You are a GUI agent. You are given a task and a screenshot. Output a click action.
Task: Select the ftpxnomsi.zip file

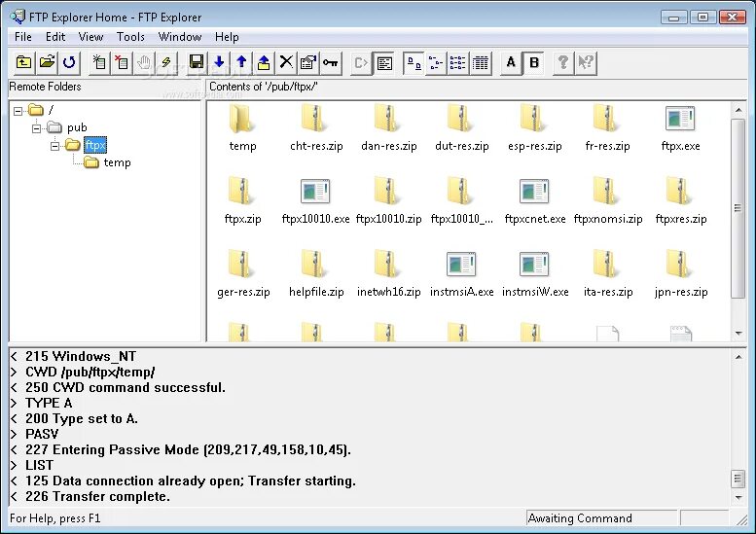click(608, 201)
